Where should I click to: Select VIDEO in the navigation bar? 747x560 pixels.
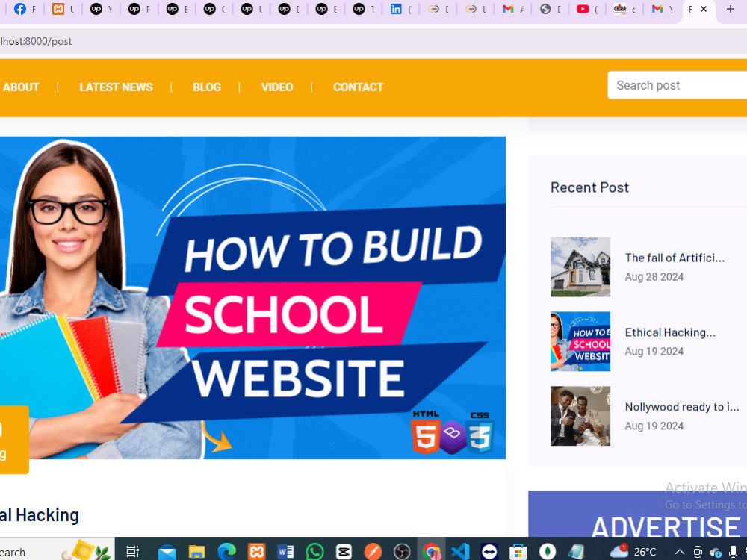(x=277, y=87)
